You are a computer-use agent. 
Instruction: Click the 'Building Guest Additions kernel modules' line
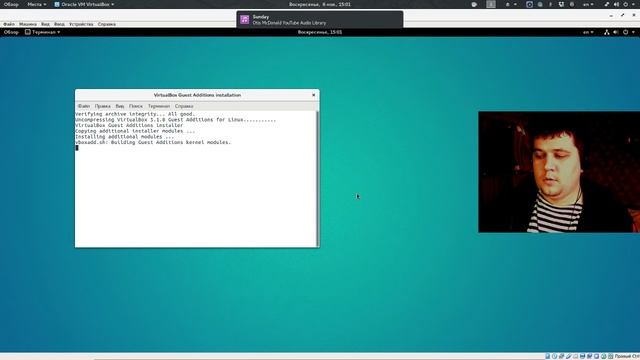[x=153, y=142]
